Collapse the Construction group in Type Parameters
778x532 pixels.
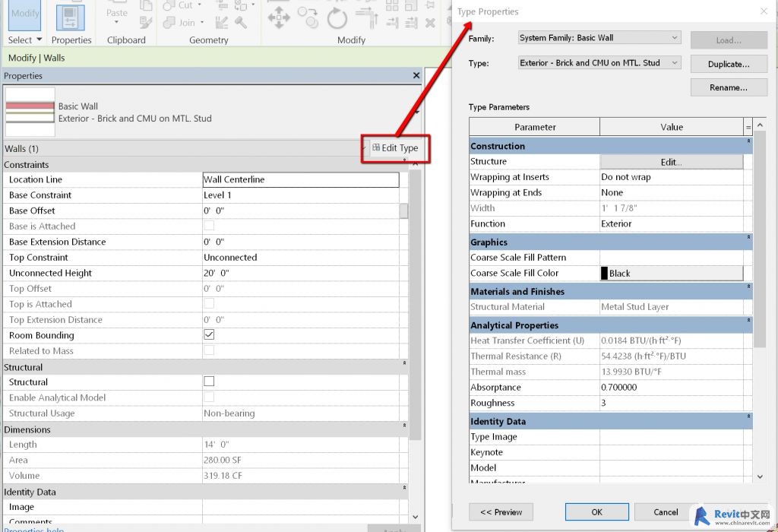tap(748, 141)
